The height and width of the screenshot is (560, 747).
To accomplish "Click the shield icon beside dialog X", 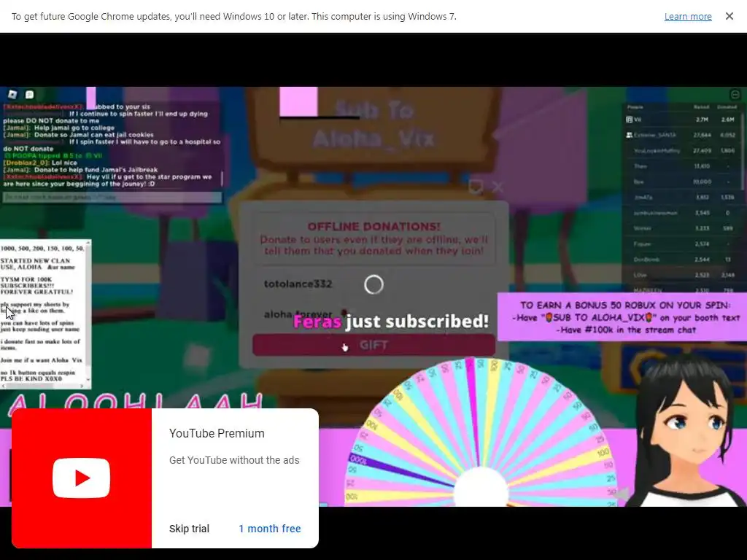I will point(476,187).
